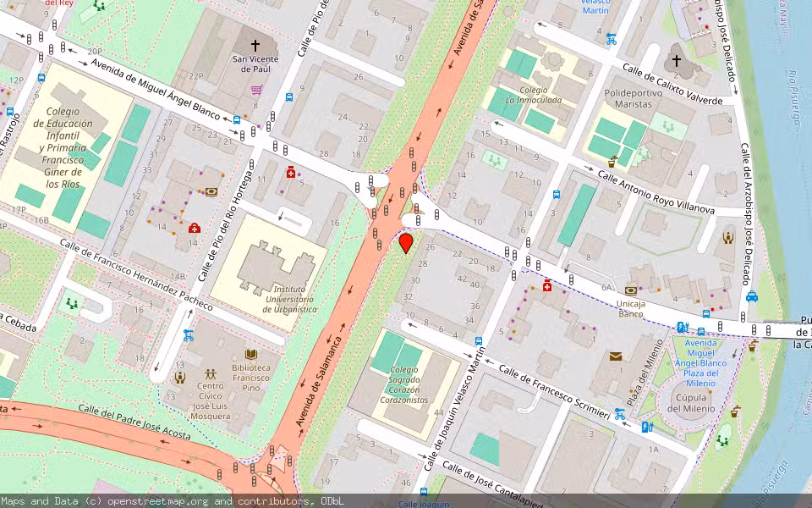
Task: Select the rotated Plaza del Milenio street label
Action: [645, 373]
